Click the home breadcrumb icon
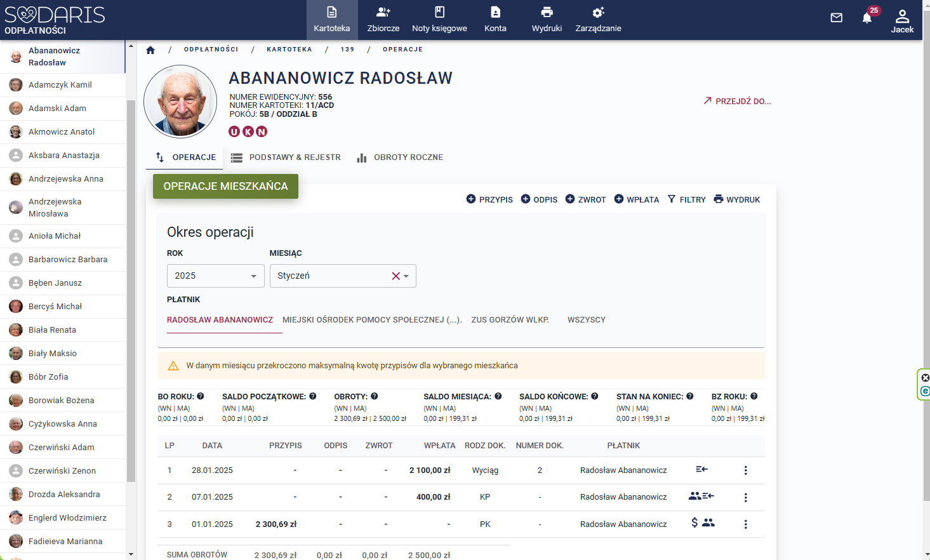 150,50
